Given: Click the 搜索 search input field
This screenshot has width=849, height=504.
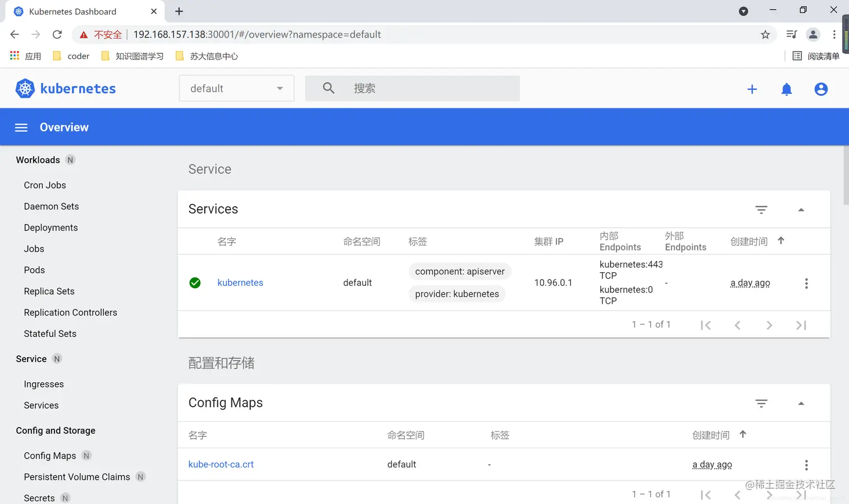Looking at the screenshot, I should (x=412, y=89).
